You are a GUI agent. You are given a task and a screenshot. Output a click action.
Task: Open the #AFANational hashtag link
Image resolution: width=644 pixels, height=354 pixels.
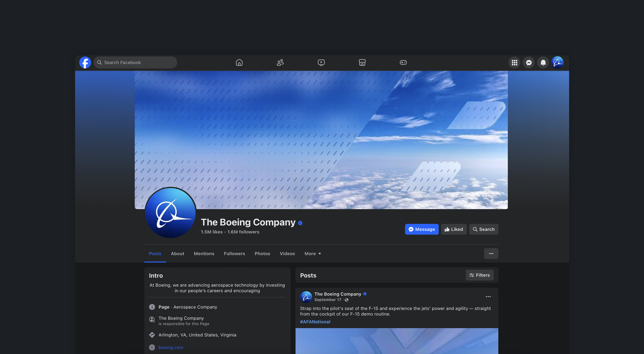coord(315,322)
